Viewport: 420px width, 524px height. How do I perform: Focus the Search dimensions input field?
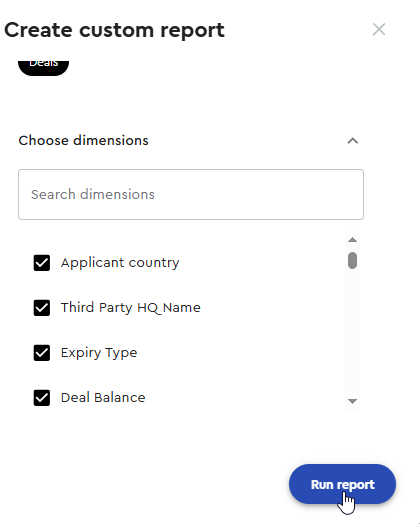tap(191, 194)
